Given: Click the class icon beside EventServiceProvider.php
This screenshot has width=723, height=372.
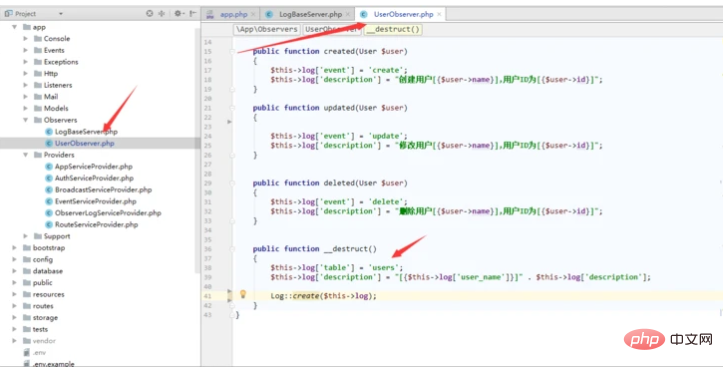Looking at the screenshot, I should click(49, 201).
